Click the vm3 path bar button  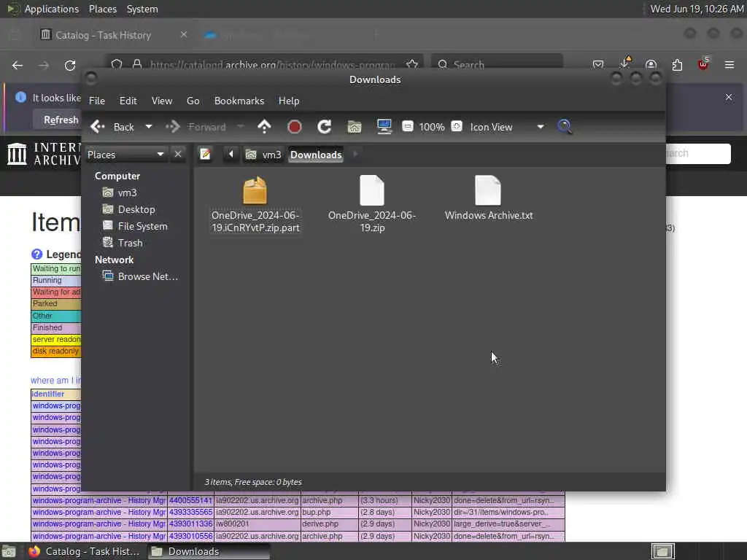263,155
